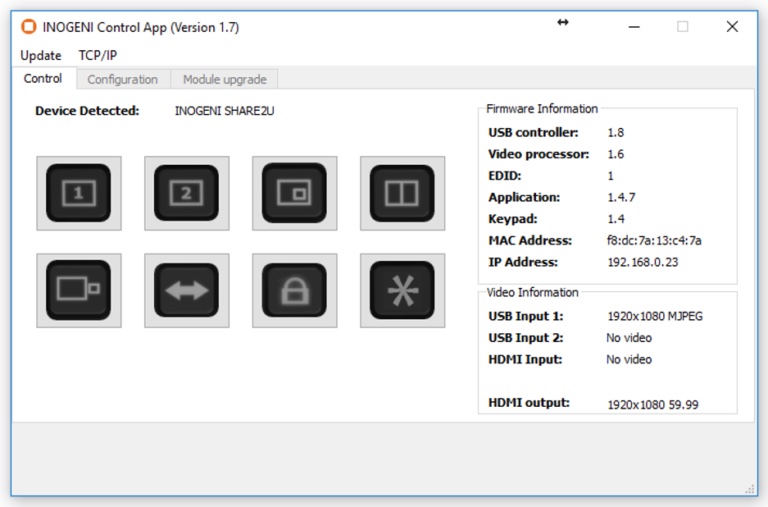
Task: Open the TCP/IP menu
Action: point(98,55)
